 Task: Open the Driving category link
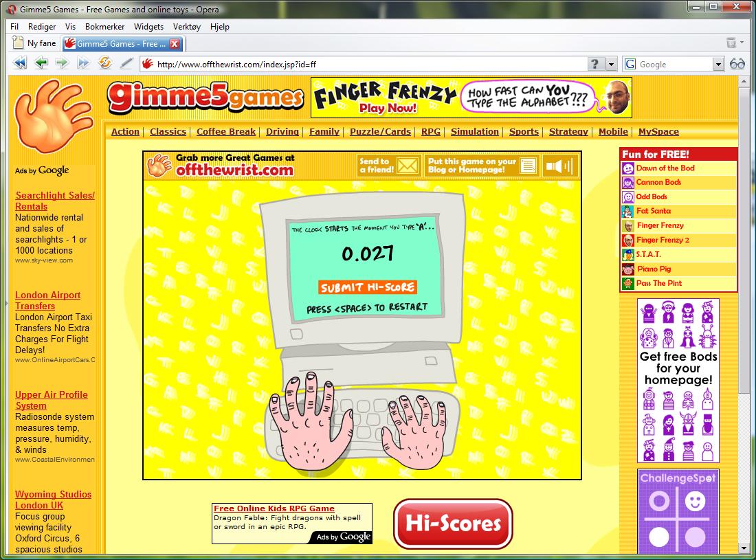[282, 131]
